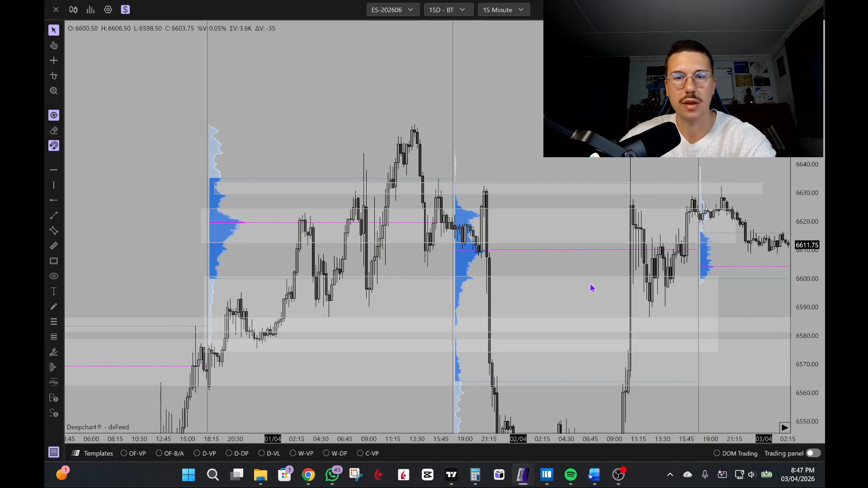Viewport: 868px width, 488px height.
Task: Click the scroll-to-latest play arrow
Action: point(784,427)
